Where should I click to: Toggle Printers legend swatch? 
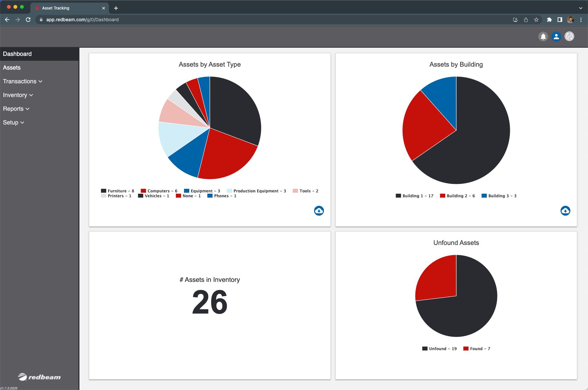click(104, 196)
